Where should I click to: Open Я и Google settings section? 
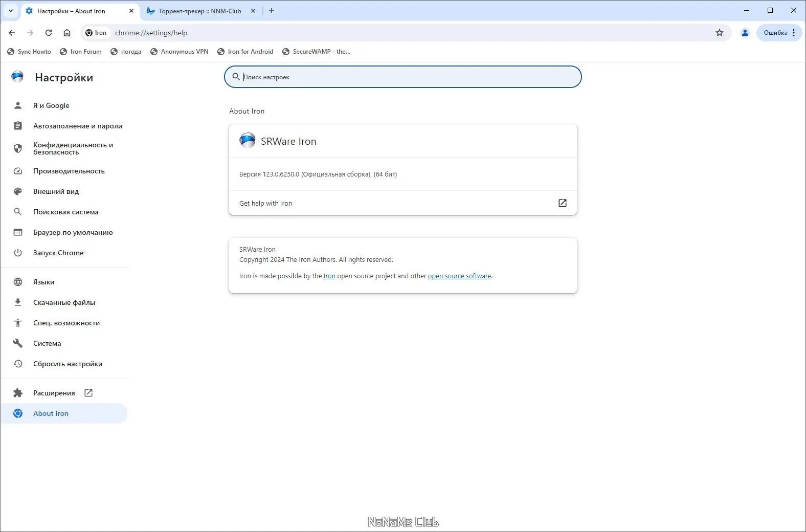click(64, 105)
